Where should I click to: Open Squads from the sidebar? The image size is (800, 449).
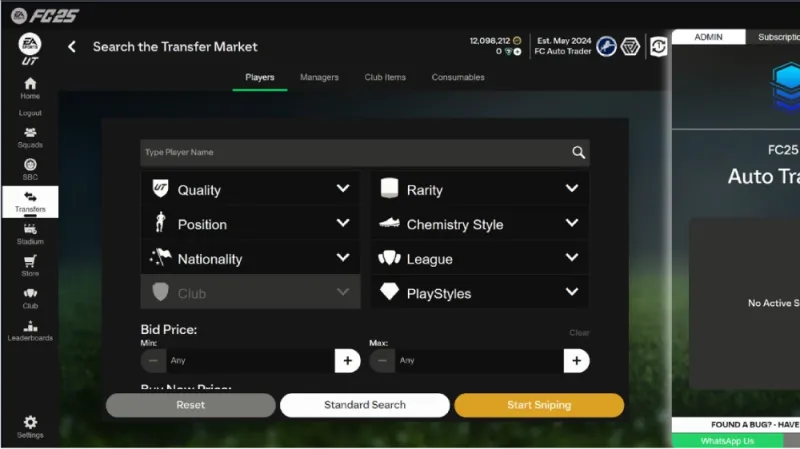[x=30, y=138]
